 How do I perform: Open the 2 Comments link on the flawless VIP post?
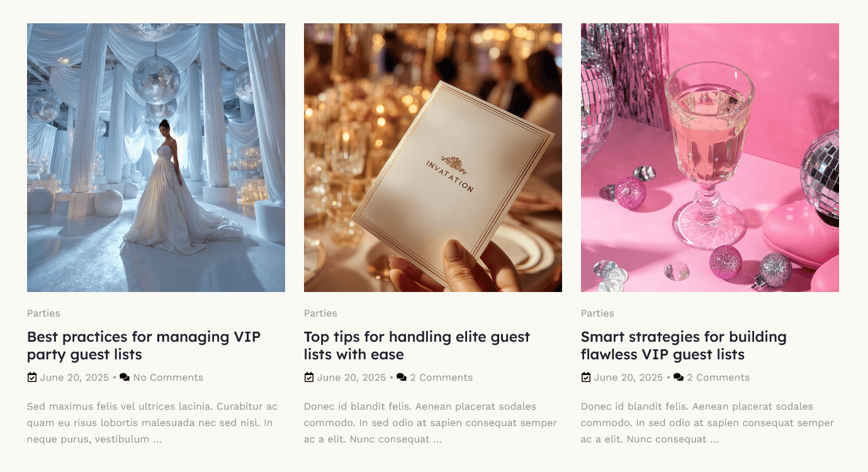(x=718, y=378)
